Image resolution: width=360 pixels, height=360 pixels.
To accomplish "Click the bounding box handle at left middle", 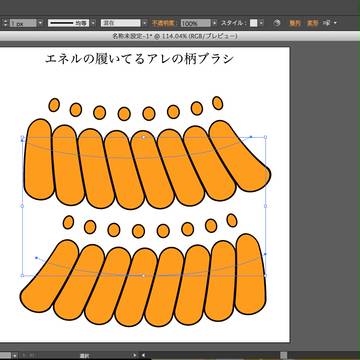I will [22, 206].
